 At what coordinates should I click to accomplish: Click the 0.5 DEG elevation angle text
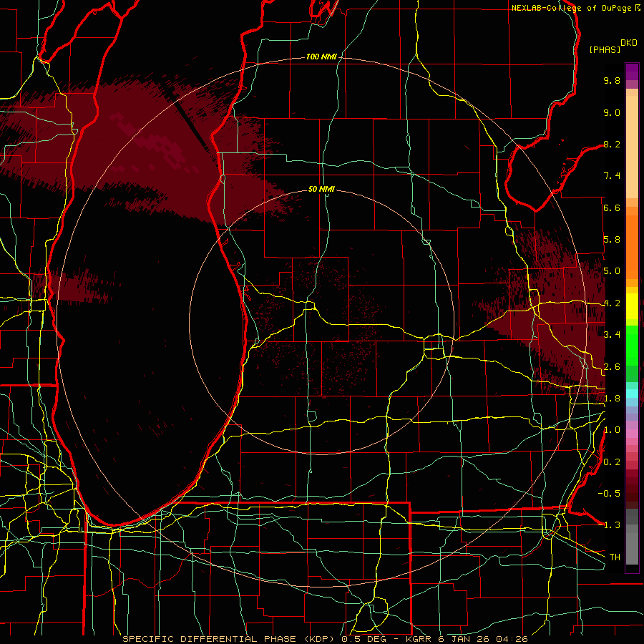pyautogui.click(x=366, y=639)
